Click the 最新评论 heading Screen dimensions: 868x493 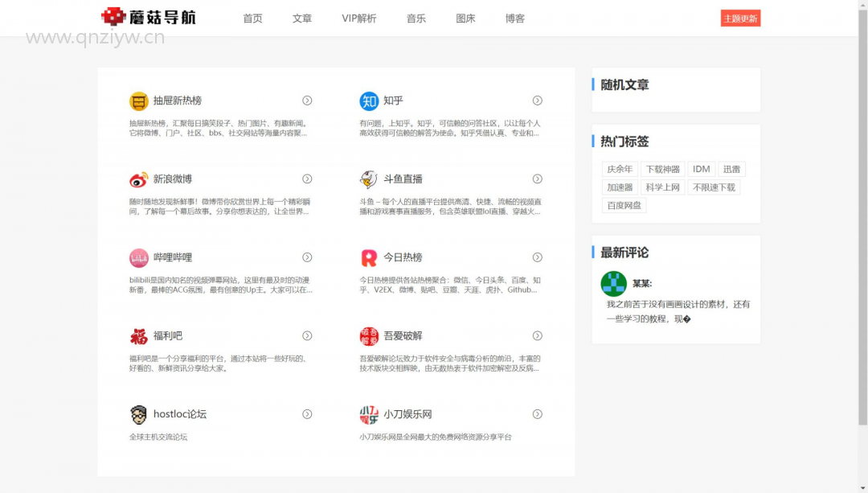click(624, 253)
